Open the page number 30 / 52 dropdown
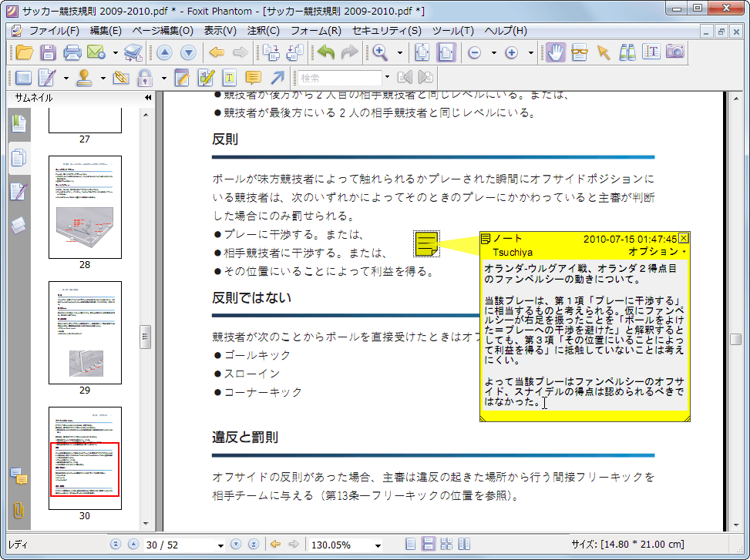Viewport: 750px width, 560px height. tap(220, 545)
